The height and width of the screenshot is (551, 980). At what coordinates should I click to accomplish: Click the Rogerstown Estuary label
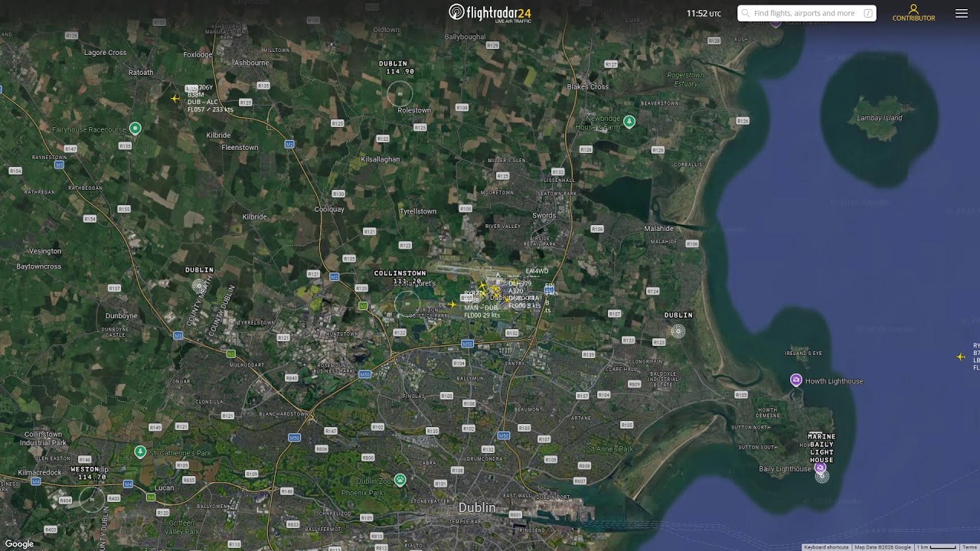coord(685,80)
